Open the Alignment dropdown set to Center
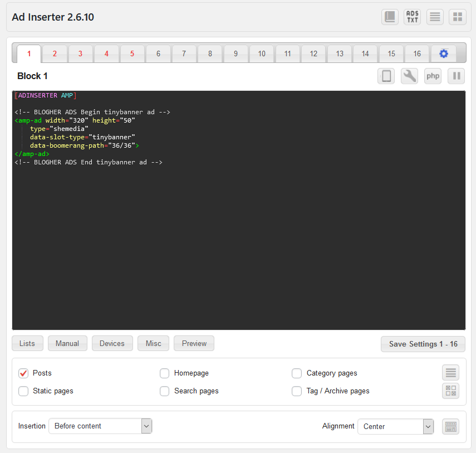Screen dimensions: 476x453 point(396,427)
